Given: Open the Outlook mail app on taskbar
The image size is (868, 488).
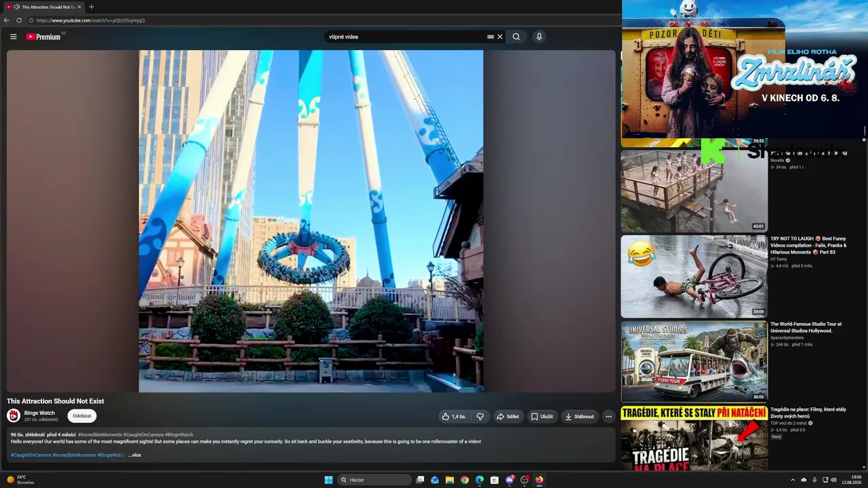Looking at the screenshot, I should coord(435,480).
